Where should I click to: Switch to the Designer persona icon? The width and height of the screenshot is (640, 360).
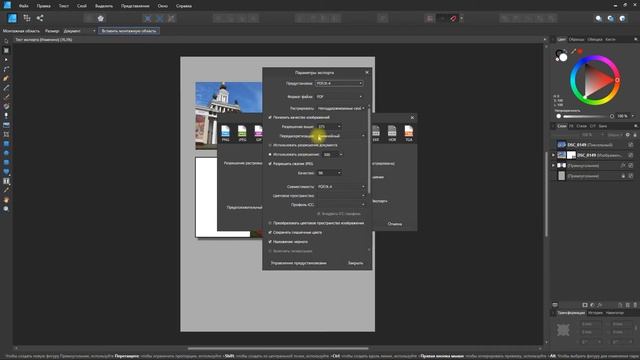12,18
